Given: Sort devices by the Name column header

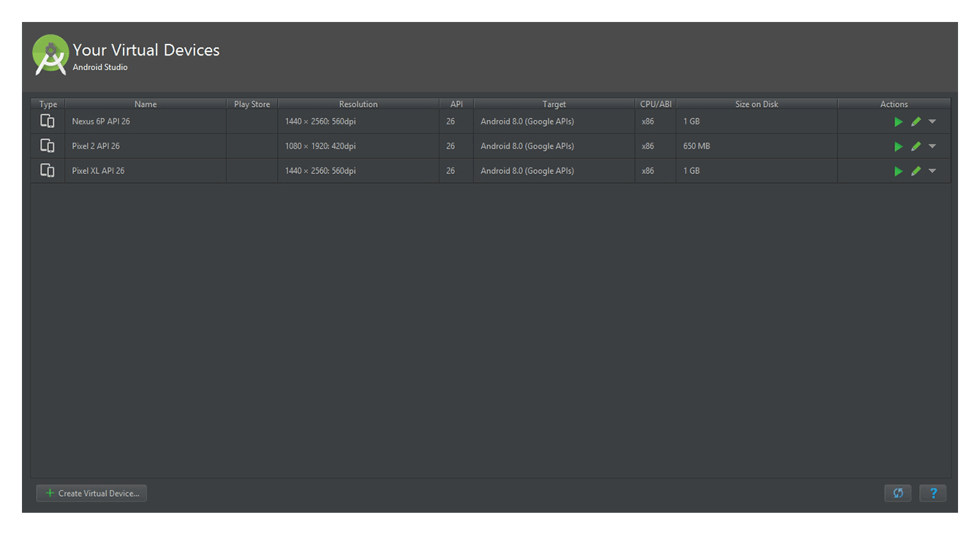Looking at the screenshot, I should coord(146,104).
